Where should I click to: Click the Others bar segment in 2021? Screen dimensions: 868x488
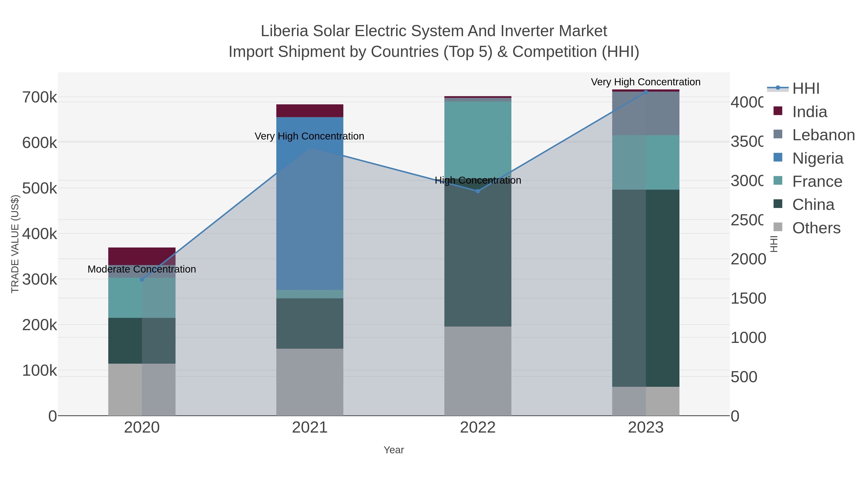310,382
